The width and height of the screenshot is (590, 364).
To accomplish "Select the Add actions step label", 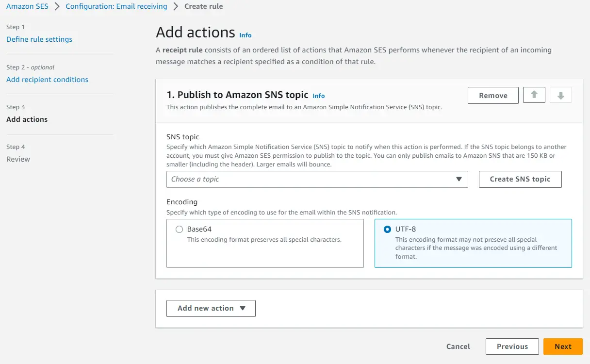I will click(27, 119).
